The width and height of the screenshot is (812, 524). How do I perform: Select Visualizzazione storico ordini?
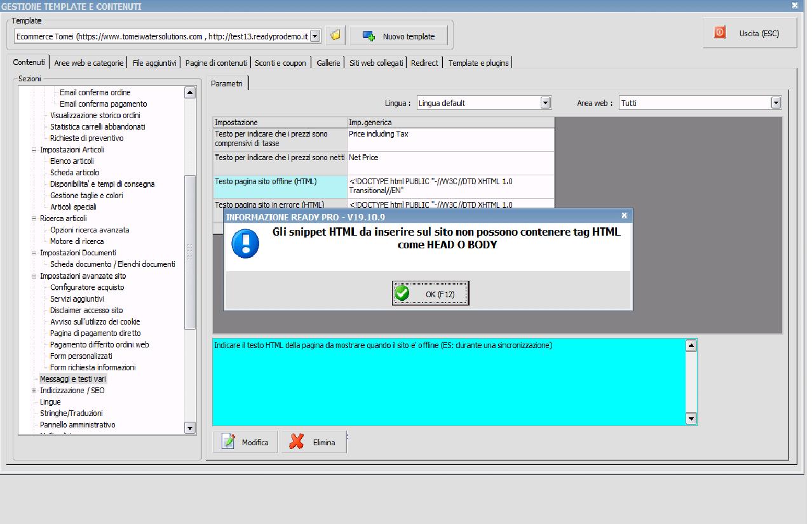pyautogui.click(x=95, y=116)
